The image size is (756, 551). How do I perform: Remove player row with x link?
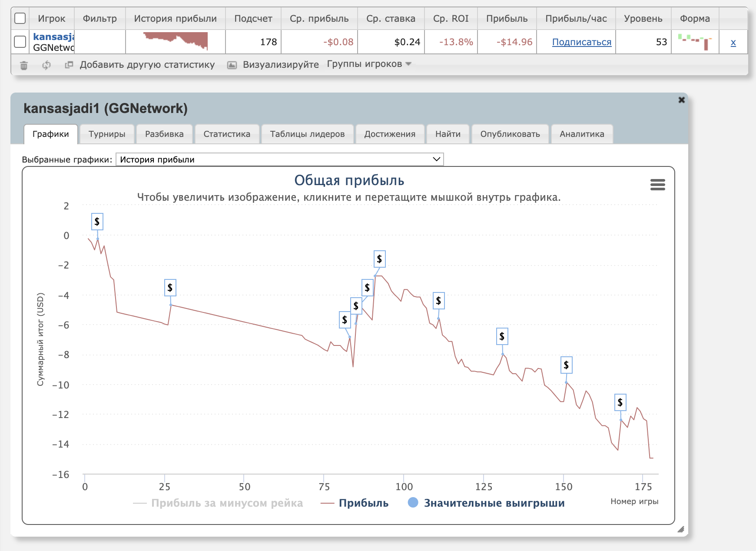733,42
